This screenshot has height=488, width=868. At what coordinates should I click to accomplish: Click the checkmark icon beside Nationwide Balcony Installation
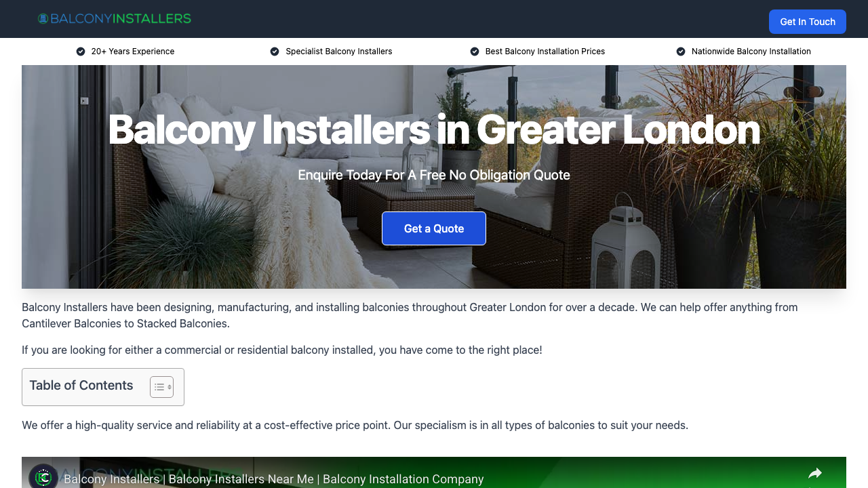click(680, 51)
